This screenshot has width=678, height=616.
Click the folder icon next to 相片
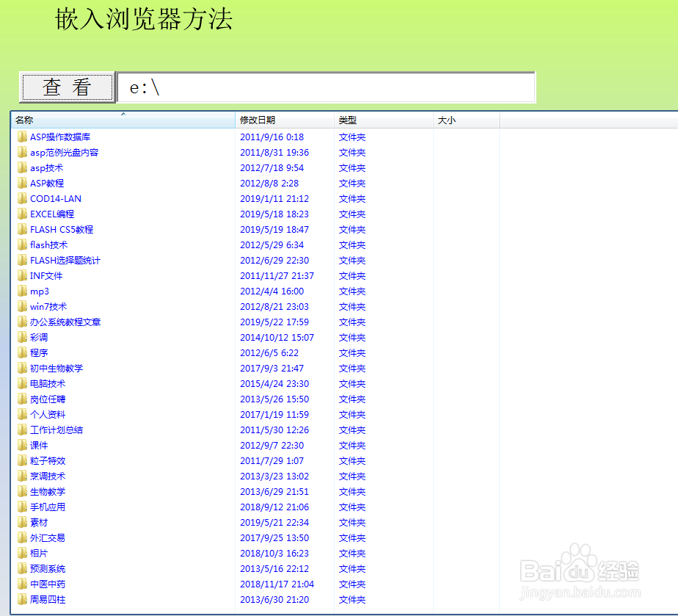click(22, 553)
